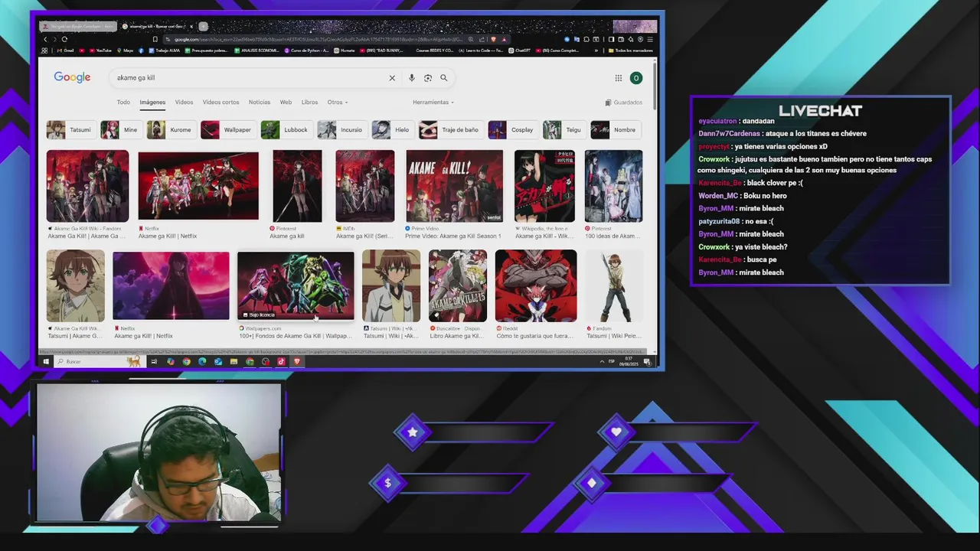Filter images by the Incursio chip
980x551 pixels.
pyautogui.click(x=341, y=130)
